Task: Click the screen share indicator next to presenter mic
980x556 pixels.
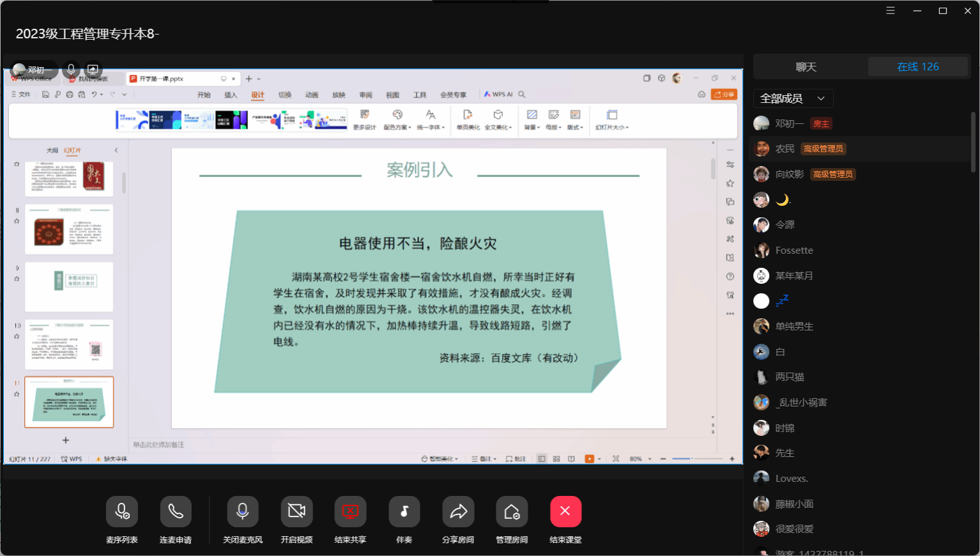Action: 93,69
